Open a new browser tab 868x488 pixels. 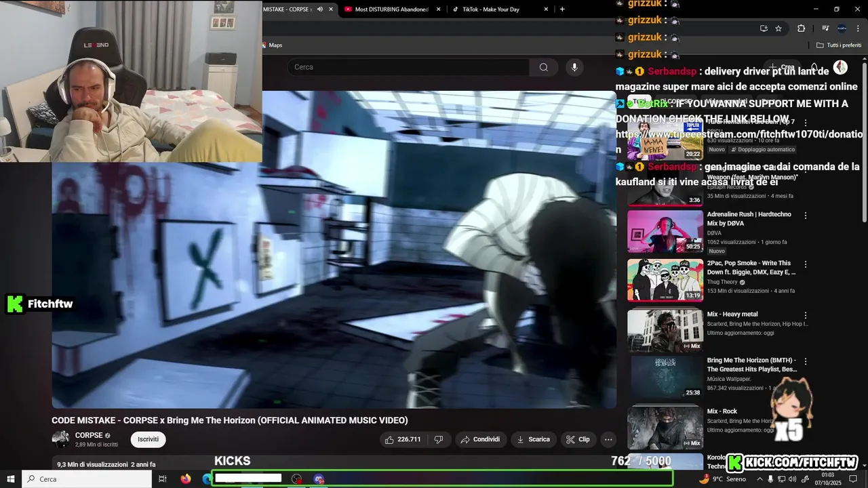coord(562,9)
